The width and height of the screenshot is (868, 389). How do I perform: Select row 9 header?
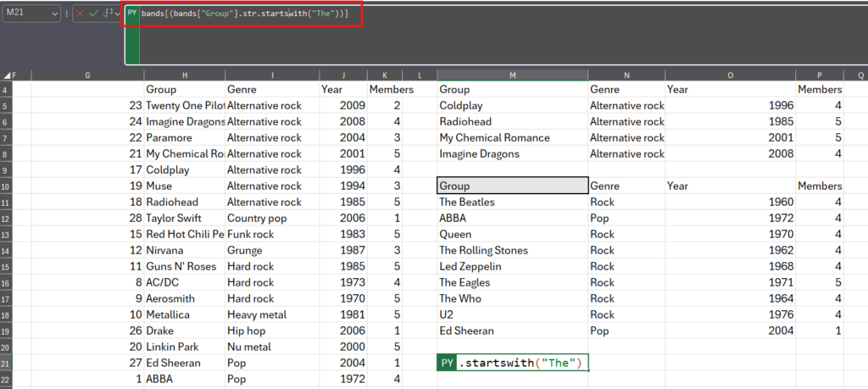click(x=6, y=169)
